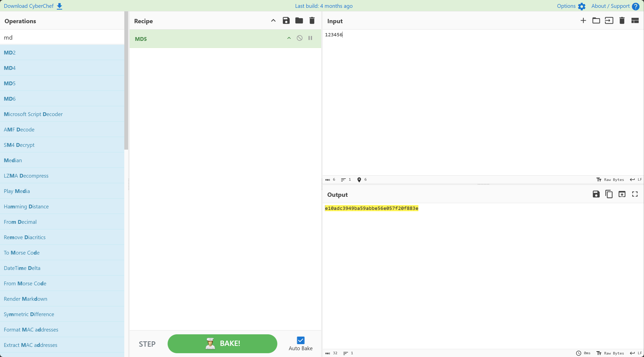Click output line count icon
The height and width of the screenshot is (357, 644).
click(346, 353)
